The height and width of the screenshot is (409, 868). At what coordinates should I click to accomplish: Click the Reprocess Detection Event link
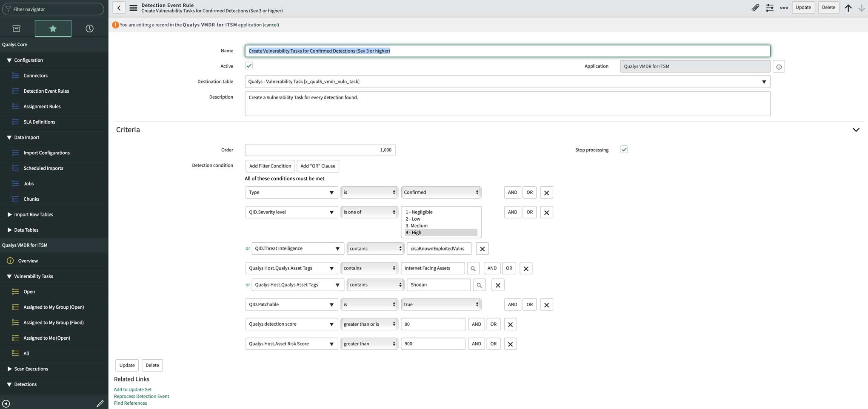point(141,397)
